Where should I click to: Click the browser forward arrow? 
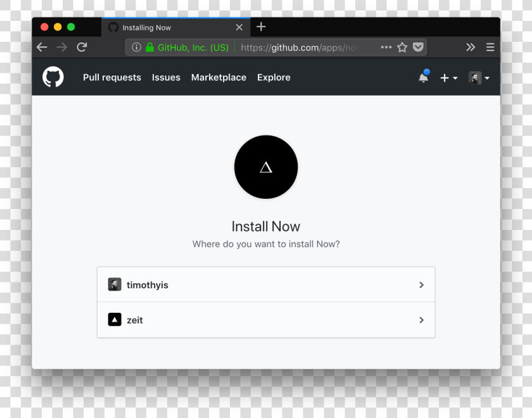coord(62,47)
